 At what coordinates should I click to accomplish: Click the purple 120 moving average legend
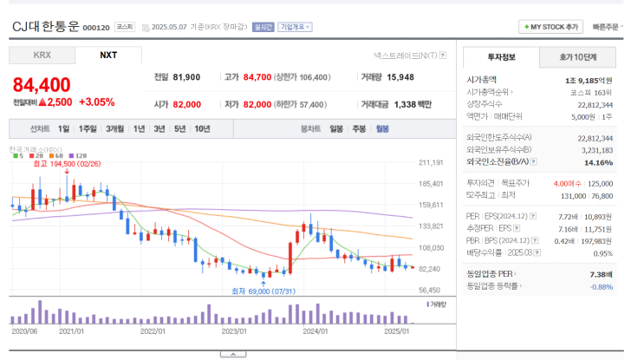point(78,156)
